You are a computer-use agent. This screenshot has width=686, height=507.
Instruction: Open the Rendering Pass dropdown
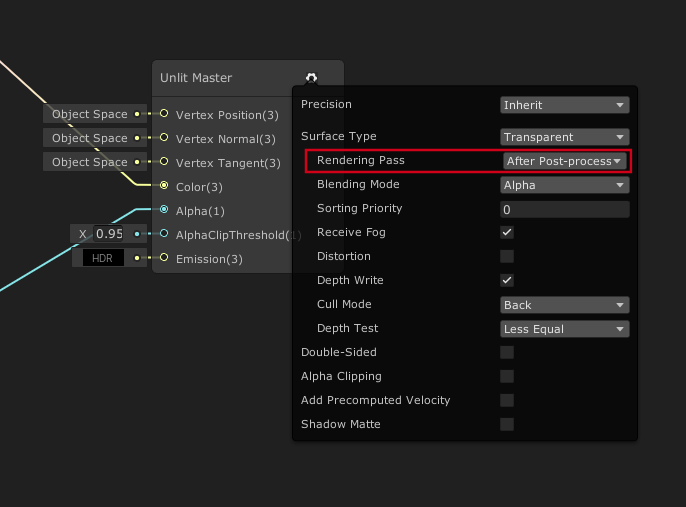coord(564,161)
